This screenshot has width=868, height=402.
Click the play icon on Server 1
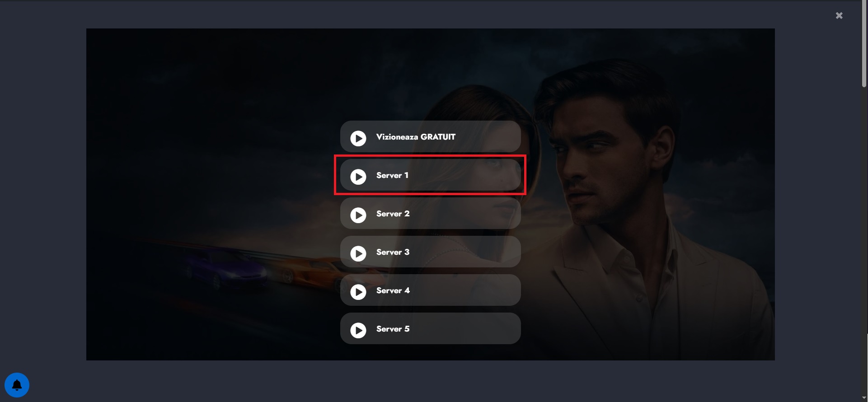(358, 177)
